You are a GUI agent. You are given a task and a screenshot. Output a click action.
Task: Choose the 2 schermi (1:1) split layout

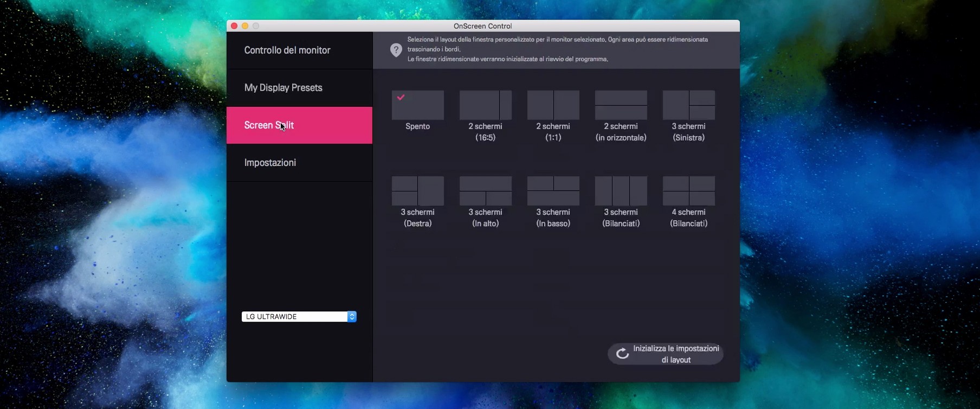click(x=553, y=105)
